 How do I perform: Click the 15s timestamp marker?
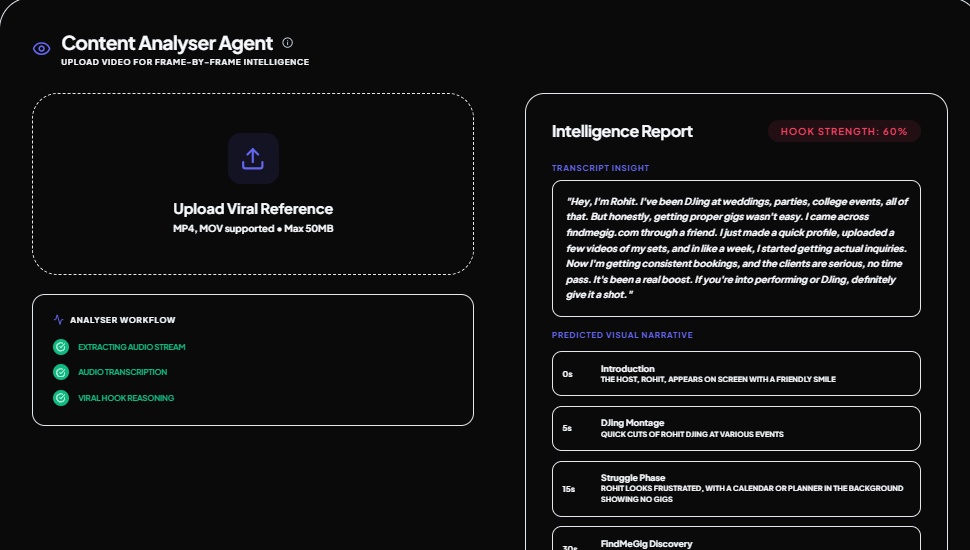pyautogui.click(x=568, y=489)
